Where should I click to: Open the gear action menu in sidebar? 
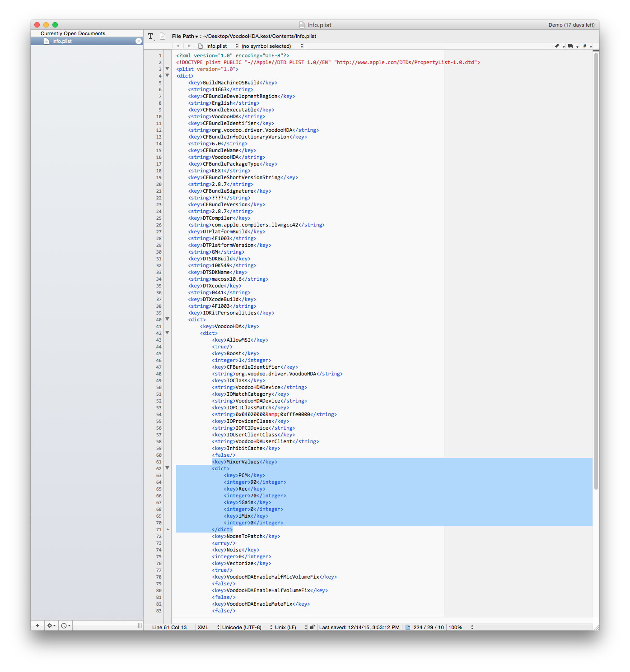point(51,626)
